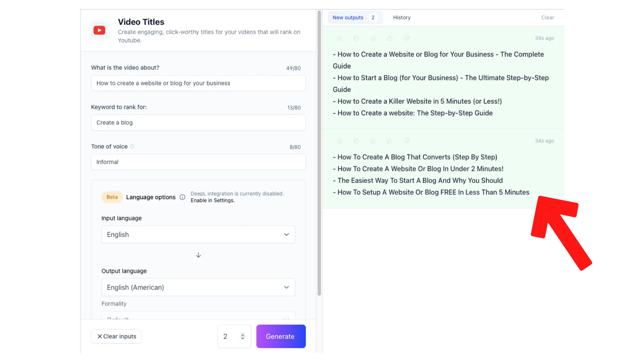Select the New outputs tab
Image resolution: width=644 pixels, height=362 pixels.
pyautogui.click(x=348, y=17)
